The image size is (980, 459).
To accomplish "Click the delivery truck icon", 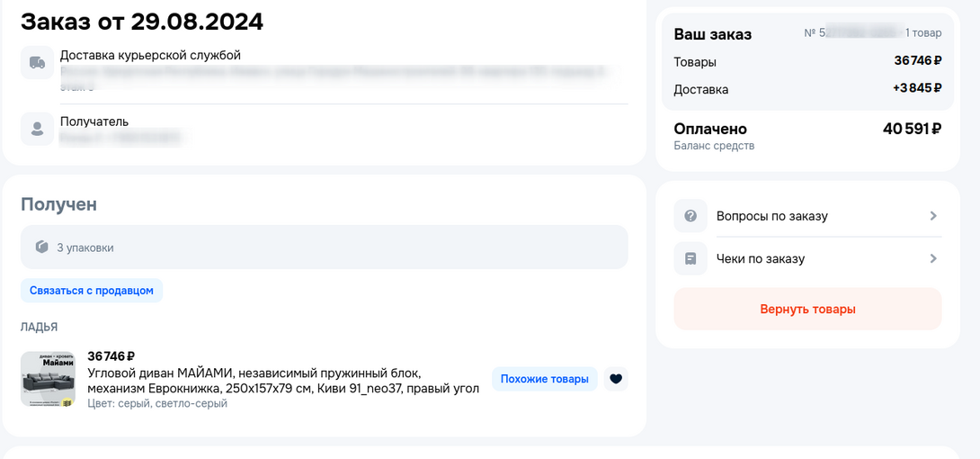I will click(x=37, y=63).
